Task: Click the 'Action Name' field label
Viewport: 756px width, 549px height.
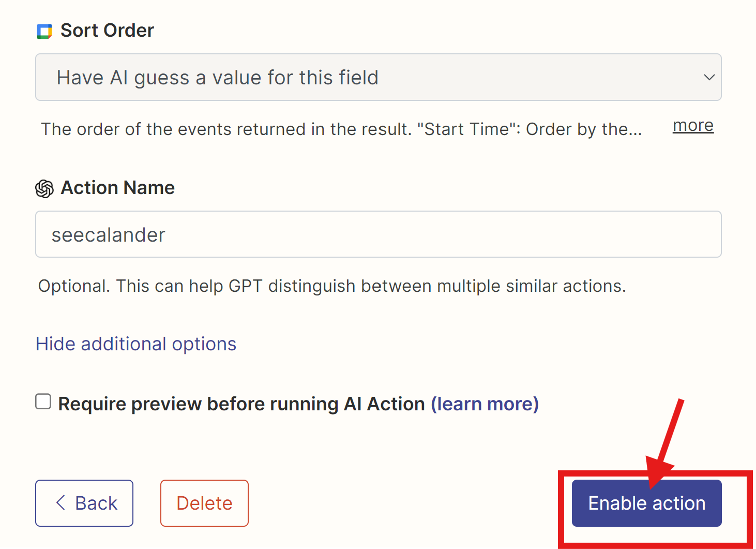Action: [x=118, y=188]
